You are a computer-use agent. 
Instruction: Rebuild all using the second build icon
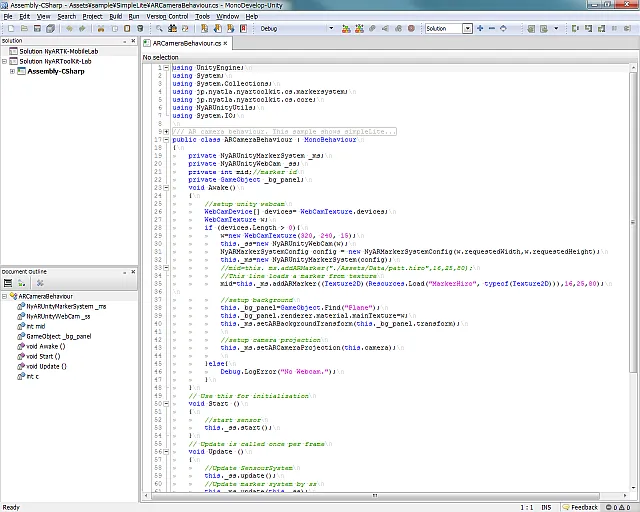click(359, 29)
